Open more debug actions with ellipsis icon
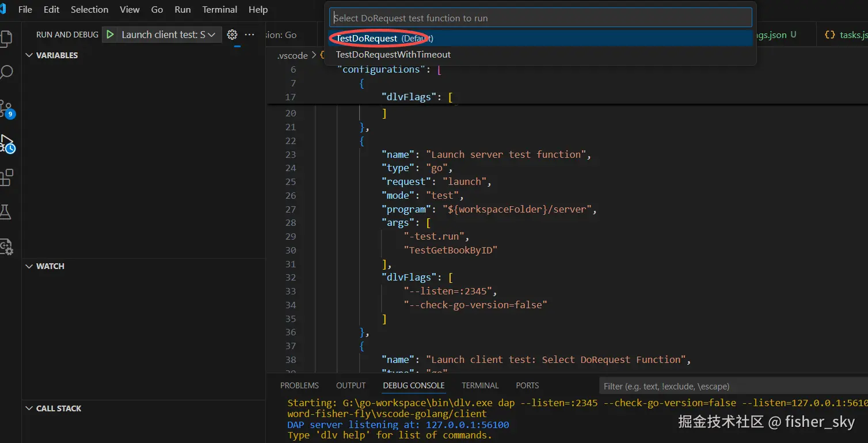 point(249,35)
